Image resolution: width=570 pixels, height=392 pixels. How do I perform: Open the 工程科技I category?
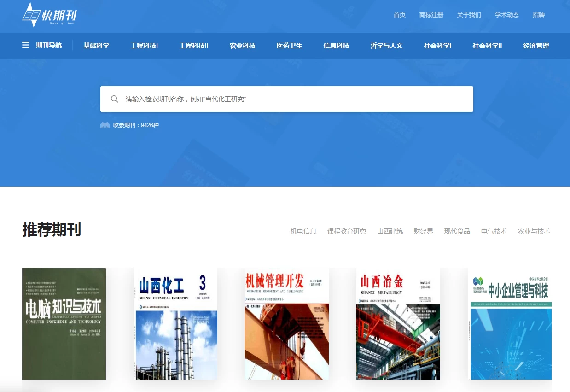144,46
